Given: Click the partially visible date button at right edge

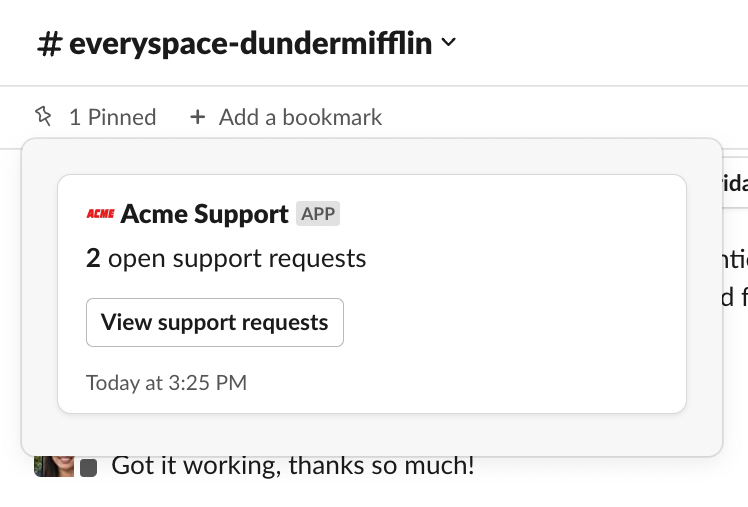Looking at the screenshot, I should pos(734,184).
